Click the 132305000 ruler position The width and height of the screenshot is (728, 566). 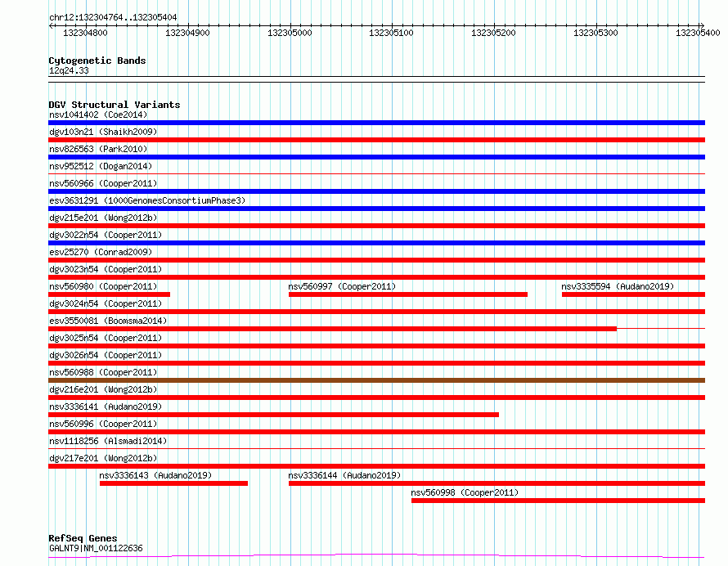(x=290, y=33)
